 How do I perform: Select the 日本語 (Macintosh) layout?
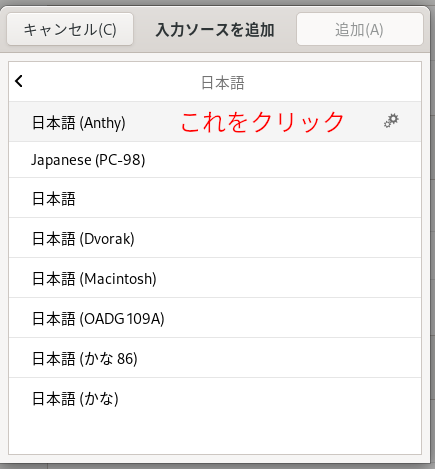tap(215, 278)
